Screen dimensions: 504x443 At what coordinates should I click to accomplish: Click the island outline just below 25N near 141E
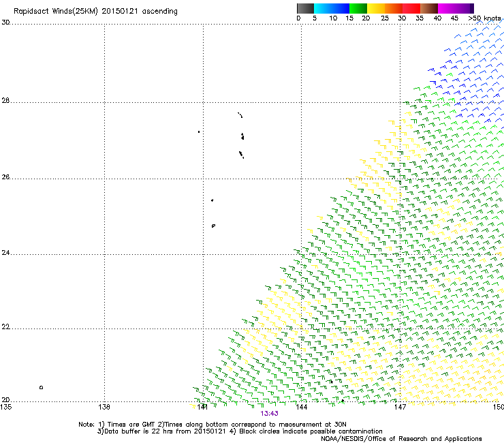click(213, 226)
